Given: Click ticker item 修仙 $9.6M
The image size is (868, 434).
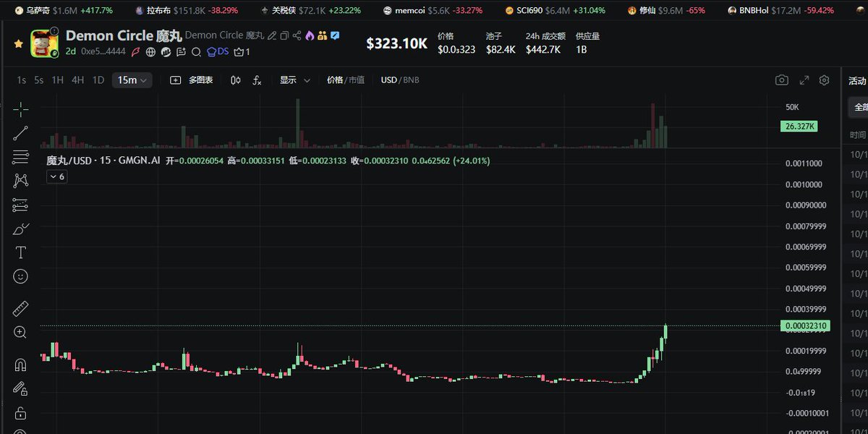Looking at the screenshot, I should pyautogui.click(x=666, y=11).
